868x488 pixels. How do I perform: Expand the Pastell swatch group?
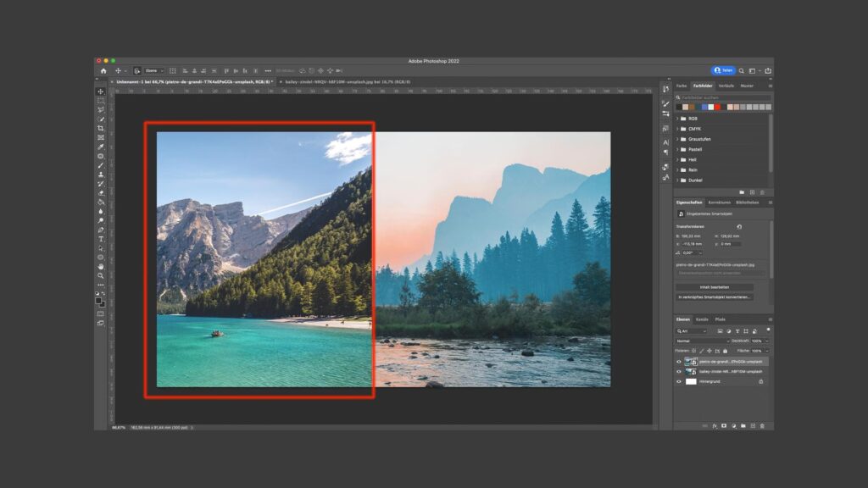tap(677, 149)
